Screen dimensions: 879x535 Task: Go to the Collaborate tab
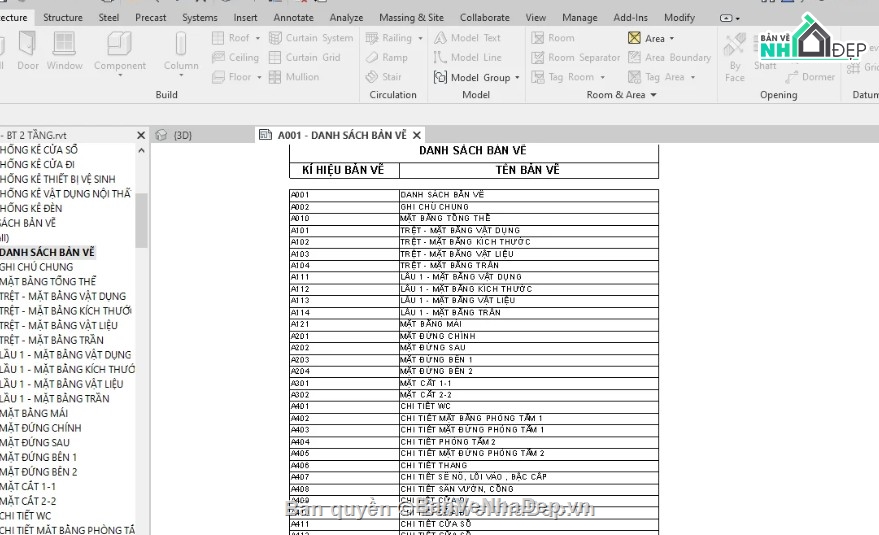484,17
